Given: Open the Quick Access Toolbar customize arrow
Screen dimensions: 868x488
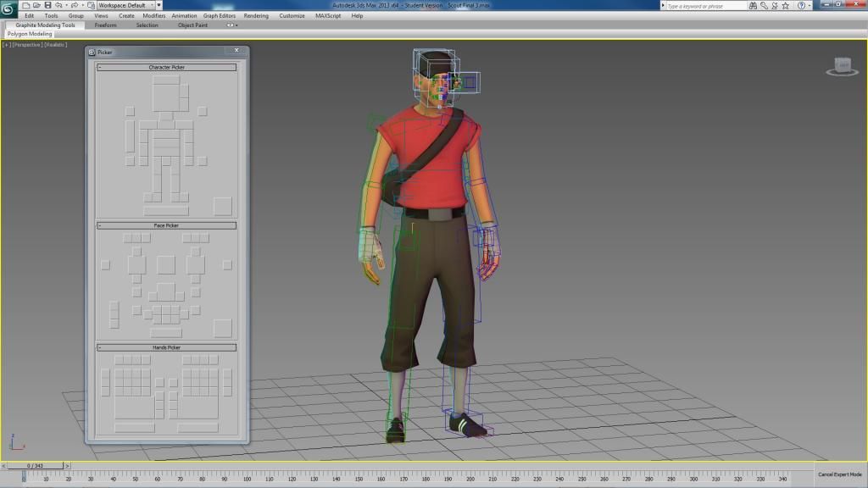Looking at the screenshot, I should click(159, 6).
